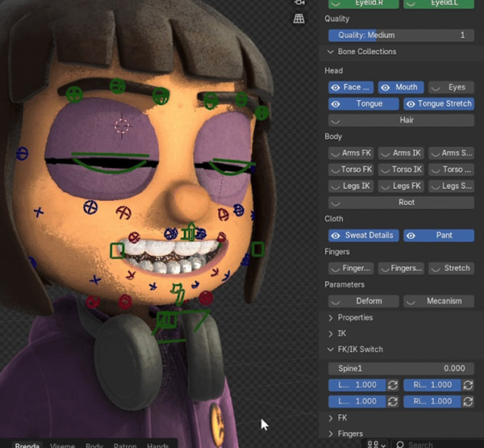This screenshot has width=484, height=448.
Task: Open the Patron tab
Action: 124,445
